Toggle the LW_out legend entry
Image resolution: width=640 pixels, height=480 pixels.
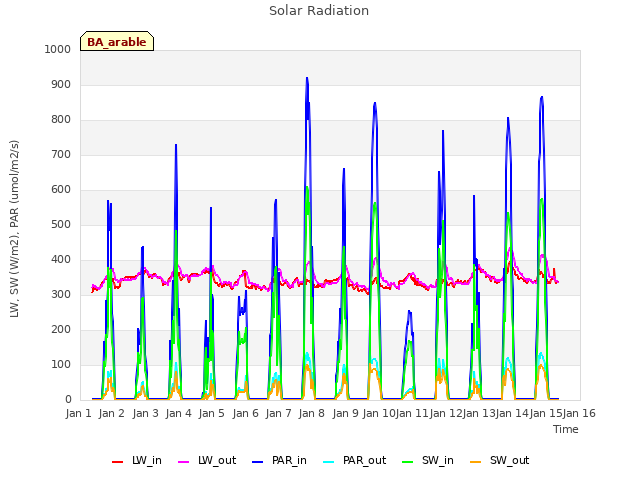(x=207, y=460)
